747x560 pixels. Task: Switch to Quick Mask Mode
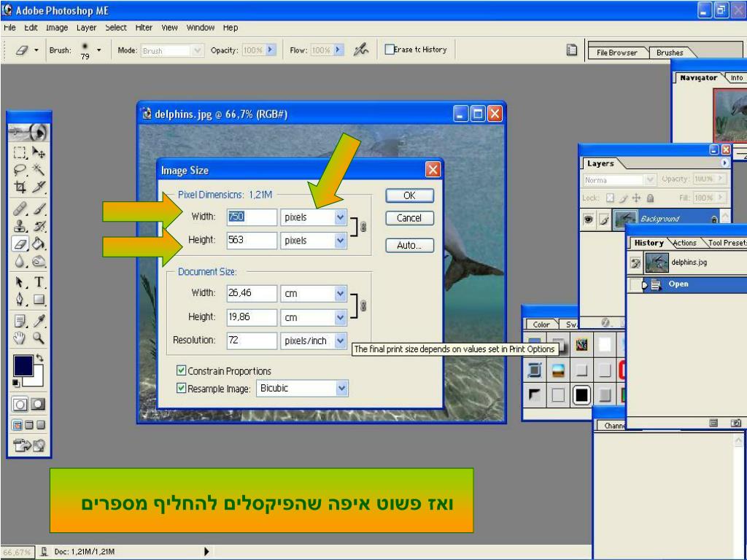point(38,405)
